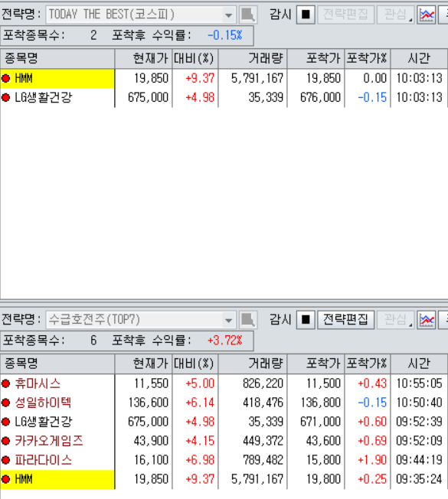Sort by 시간 header in upper table

point(419,59)
